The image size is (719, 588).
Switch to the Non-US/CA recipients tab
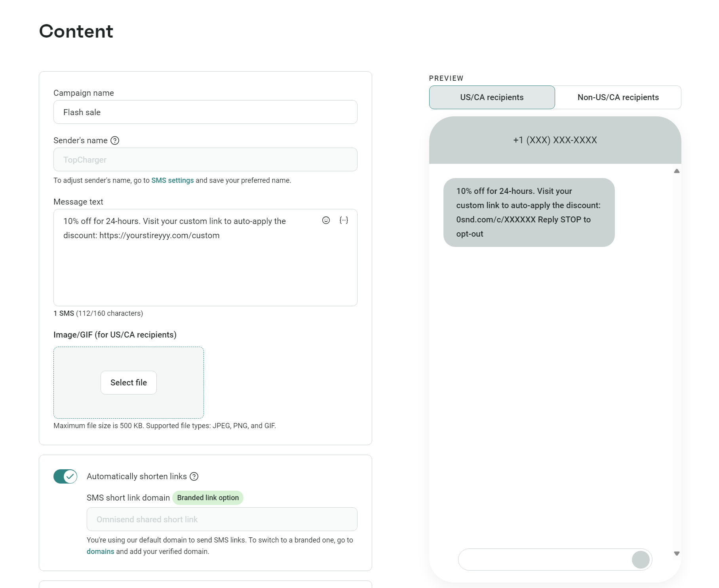(x=618, y=97)
